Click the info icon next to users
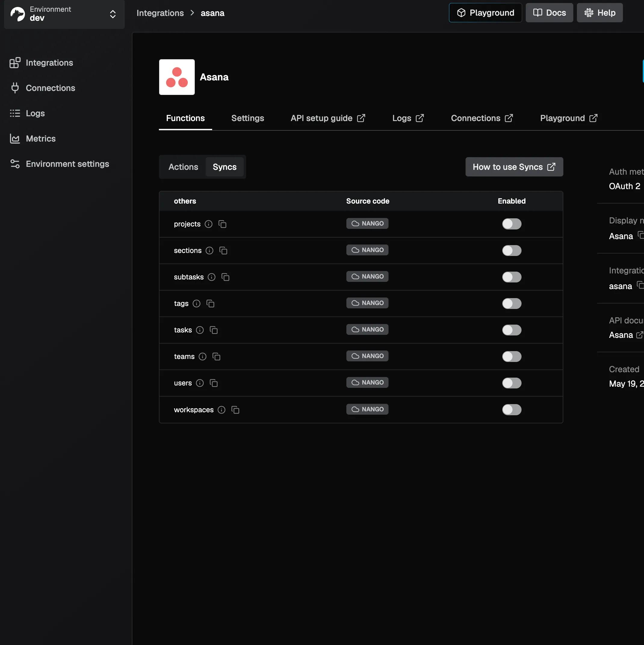 pos(200,383)
